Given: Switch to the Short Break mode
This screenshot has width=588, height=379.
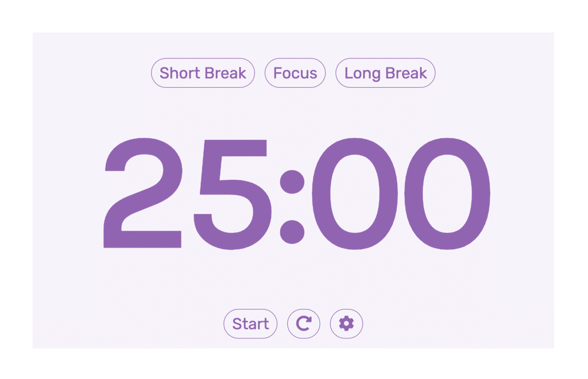Looking at the screenshot, I should tap(203, 73).
